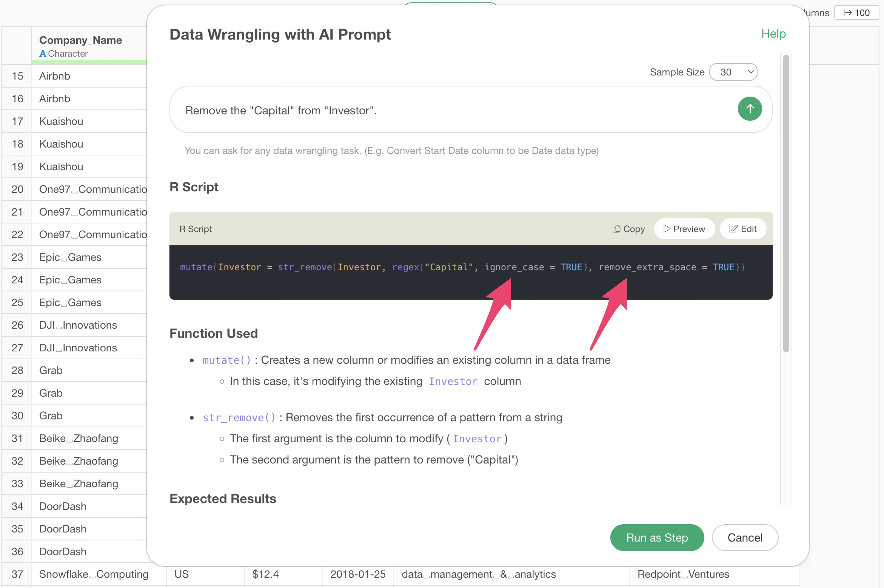The width and height of the screenshot is (884, 588).
Task: Submit the prompt with the green arrow button
Action: [749, 109]
